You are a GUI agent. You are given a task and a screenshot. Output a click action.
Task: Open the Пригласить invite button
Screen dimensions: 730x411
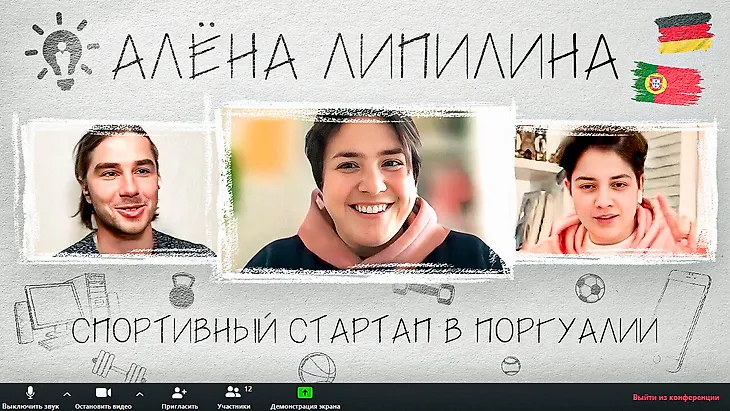click(x=179, y=397)
